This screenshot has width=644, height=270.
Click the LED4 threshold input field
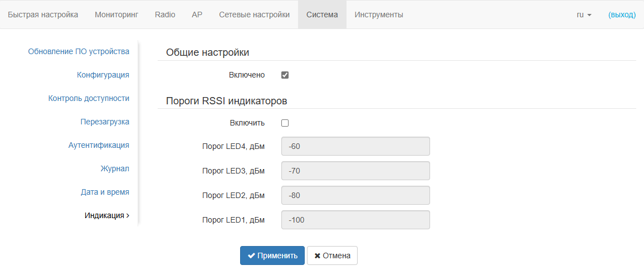(356, 146)
